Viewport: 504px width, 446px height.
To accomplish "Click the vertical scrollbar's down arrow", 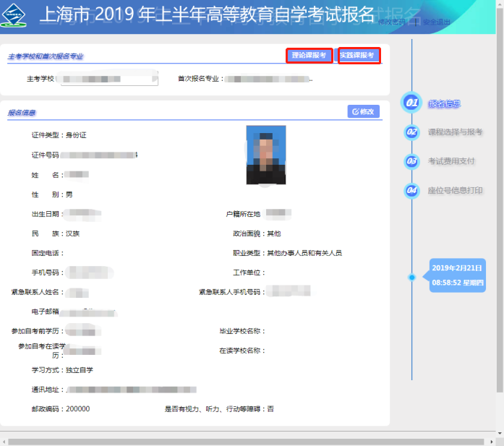I will point(499,432).
